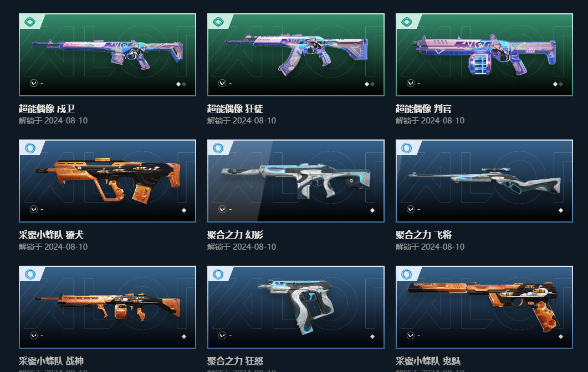Open the 采蜜小蜂队 鬼魅 pistol thumbnail

point(484,306)
